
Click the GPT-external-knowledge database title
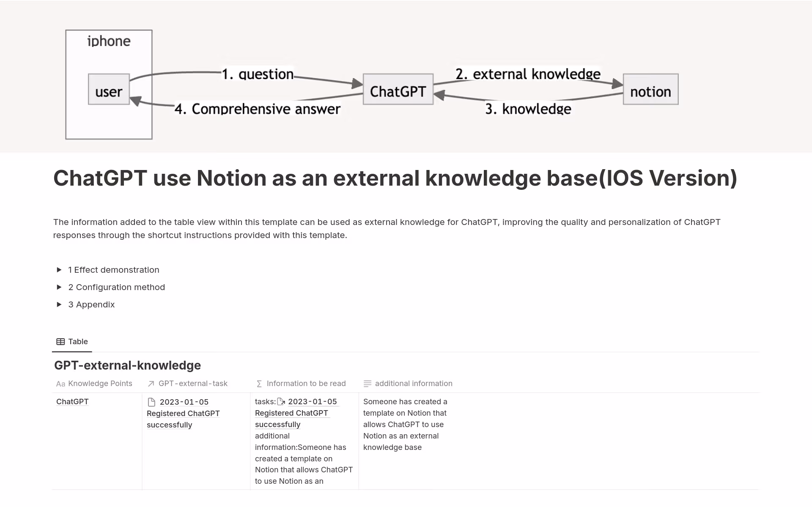pos(128,365)
